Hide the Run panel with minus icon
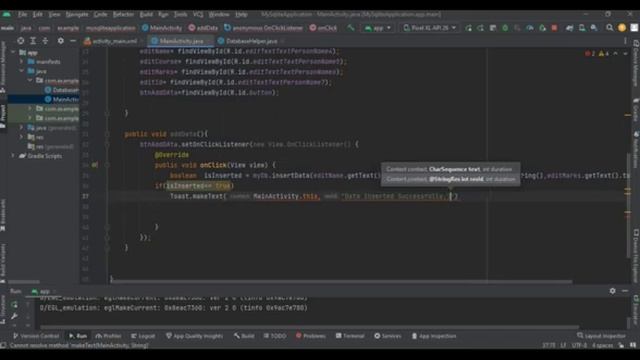Viewport: 640px width, 360px height. point(625,291)
